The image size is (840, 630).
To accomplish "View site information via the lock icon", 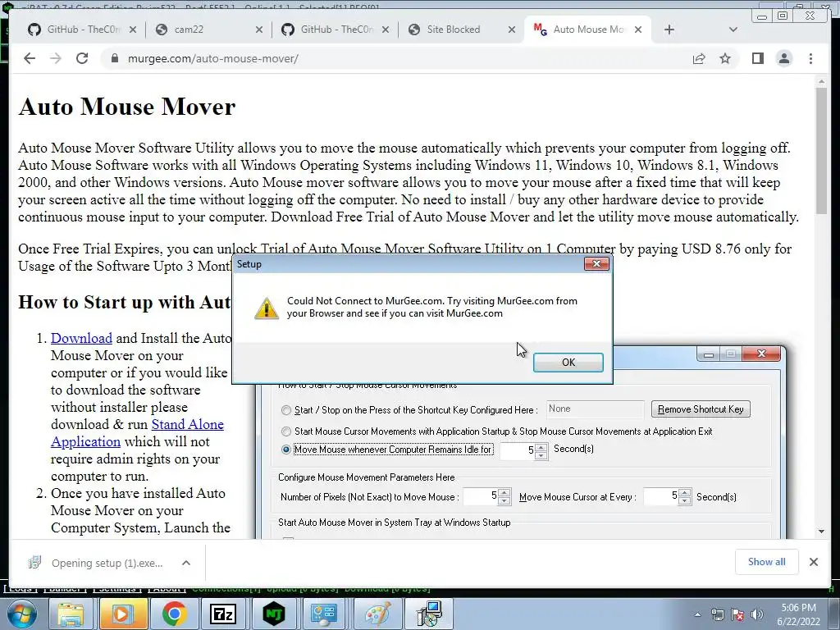I will [x=114, y=58].
